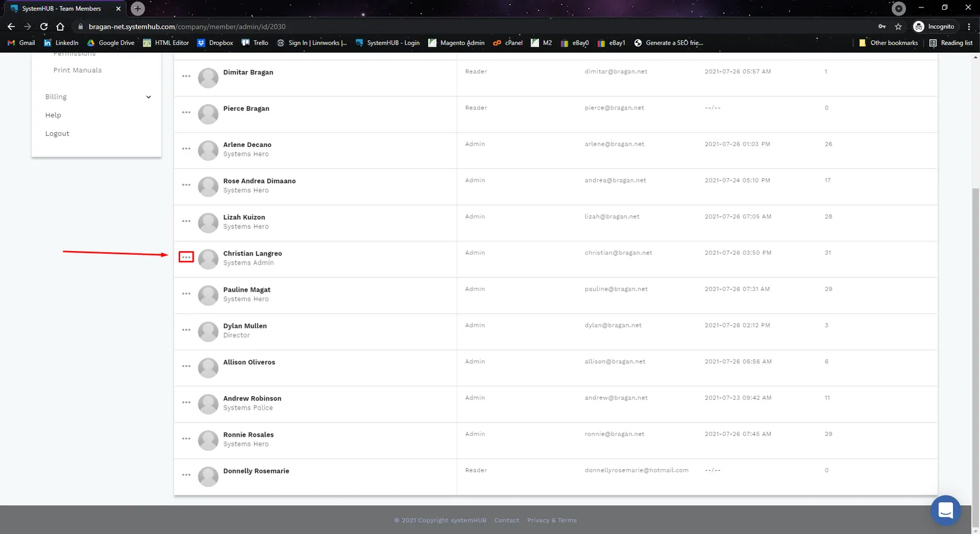Click Dylan Mullen's avatar picture
This screenshot has height=534, width=980.
[x=208, y=331]
